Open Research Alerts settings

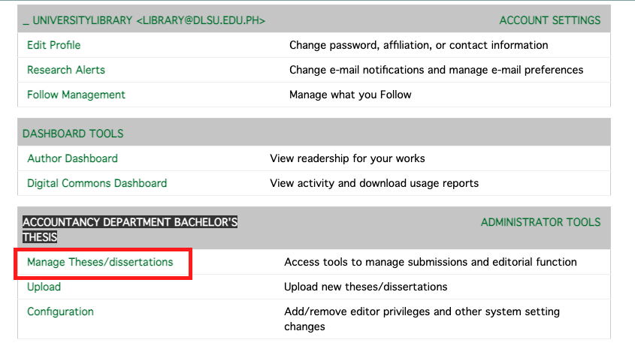[x=66, y=70]
